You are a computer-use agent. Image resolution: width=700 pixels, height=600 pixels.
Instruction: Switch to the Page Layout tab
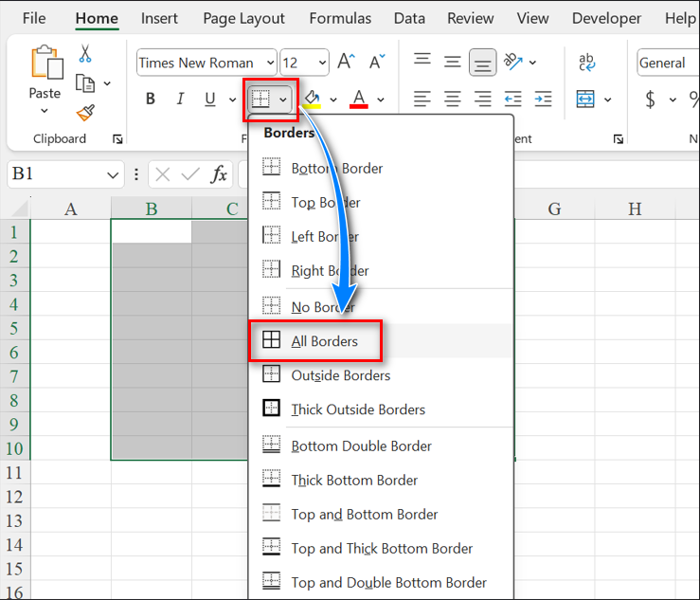[243, 18]
